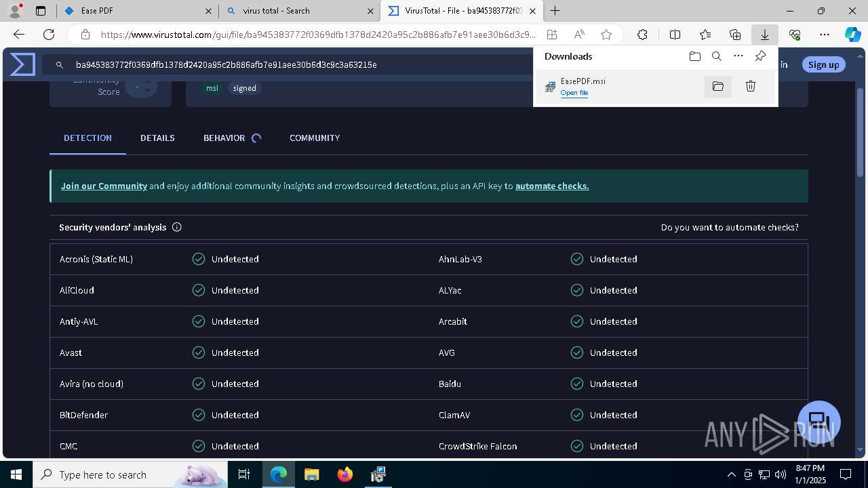The width and height of the screenshot is (868, 488).
Task: Open File Explorer from the taskbar
Action: coord(311,474)
